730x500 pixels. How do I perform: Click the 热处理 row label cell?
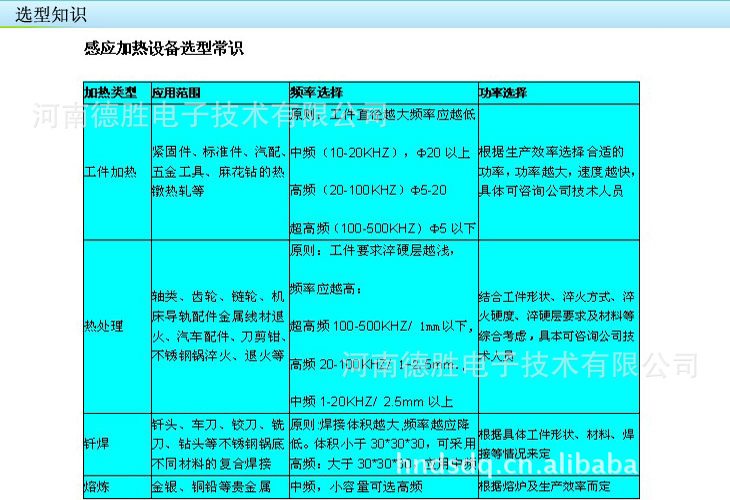tap(104, 326)
